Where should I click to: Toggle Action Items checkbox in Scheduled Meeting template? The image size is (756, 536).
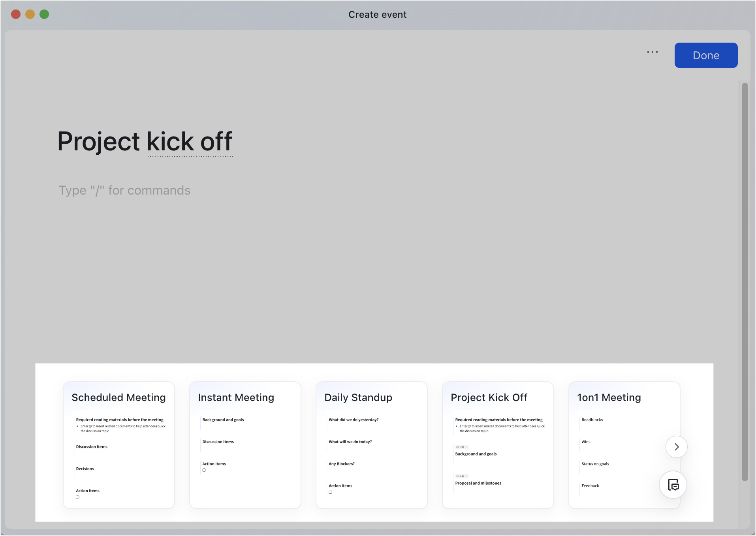tap(77, 497)
